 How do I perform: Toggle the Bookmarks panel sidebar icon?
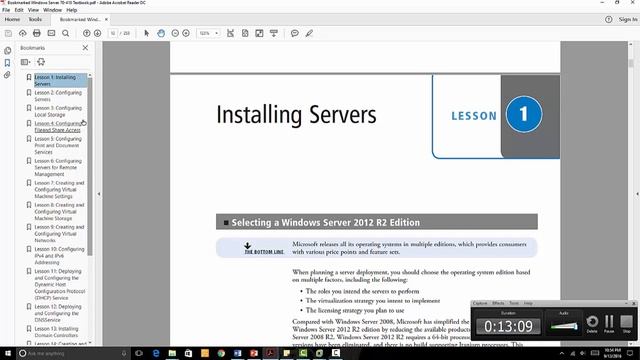7,63
